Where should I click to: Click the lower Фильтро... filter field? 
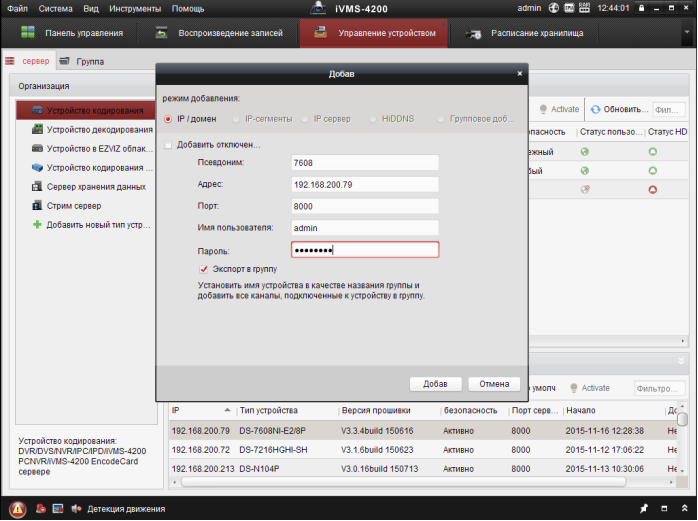pyautogui.click(x=659, y=388)
